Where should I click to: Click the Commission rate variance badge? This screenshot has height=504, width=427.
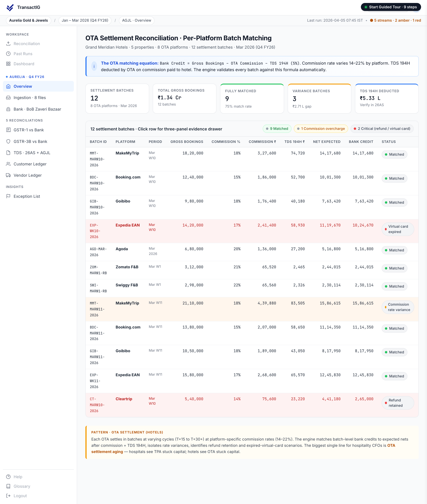(x=398, y=307)
